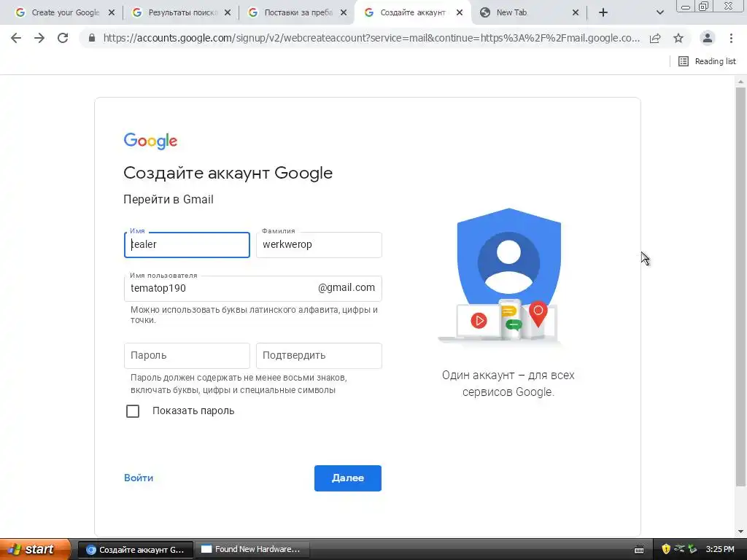The height and width of the screenshot is (560, 747).
Task: Open the Chrome profile avatar menu
Action: 708,38
